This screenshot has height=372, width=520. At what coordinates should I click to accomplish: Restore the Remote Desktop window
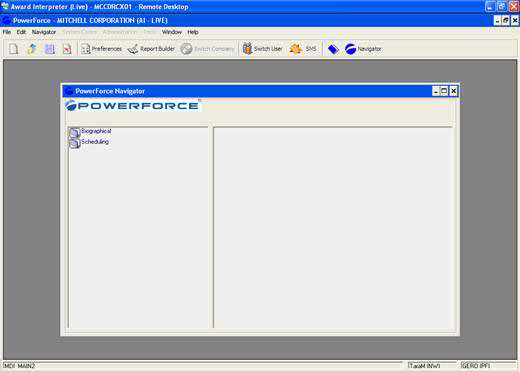click(x=502, y=6)
